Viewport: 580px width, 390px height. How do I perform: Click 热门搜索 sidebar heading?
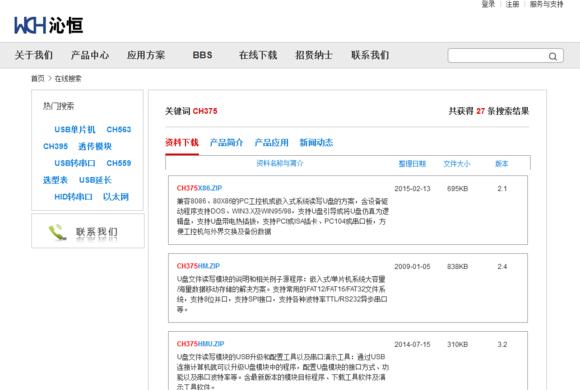(x=58, y=106)
